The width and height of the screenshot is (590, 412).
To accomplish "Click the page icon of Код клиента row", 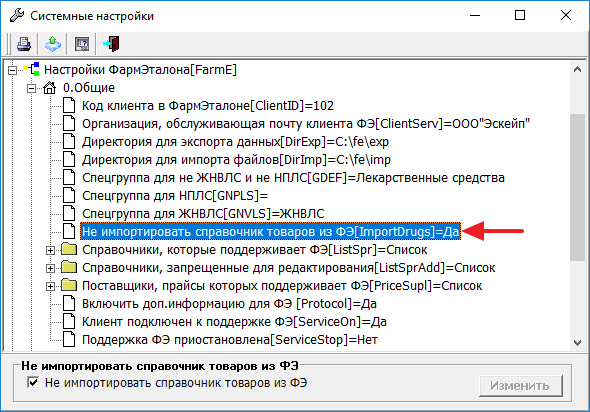I will pos(69,105).
